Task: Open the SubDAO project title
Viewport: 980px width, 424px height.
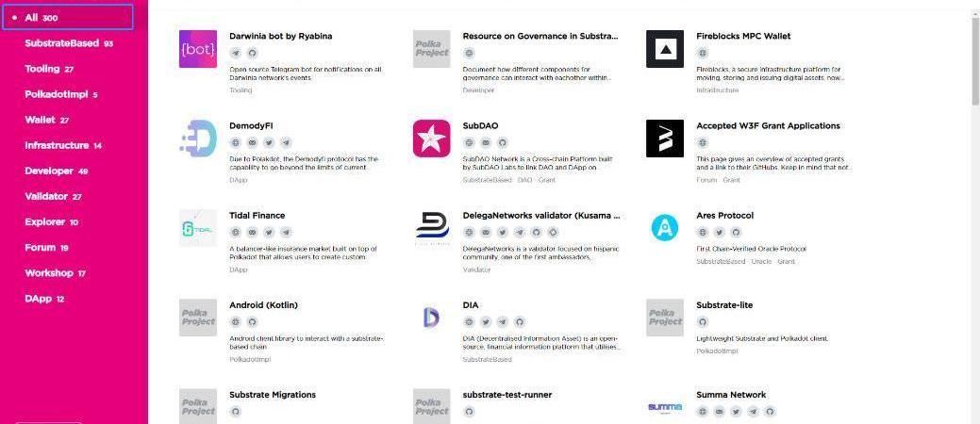Action: (480, 125)
